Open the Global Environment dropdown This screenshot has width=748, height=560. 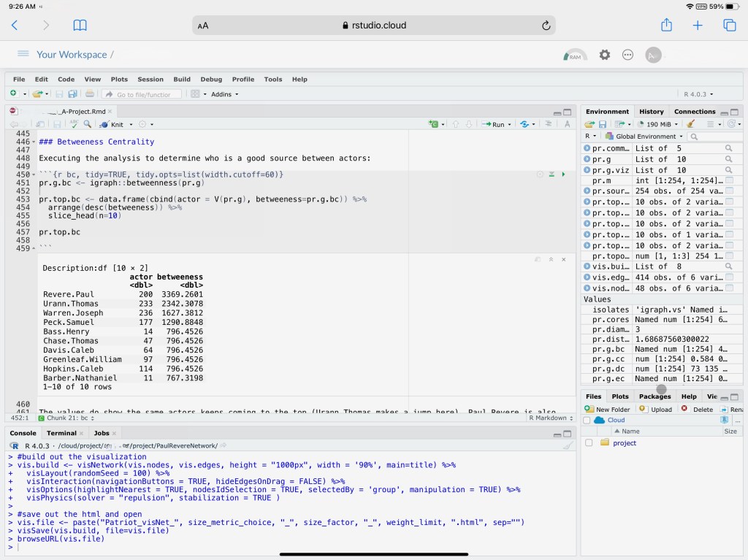coord(644,137)
